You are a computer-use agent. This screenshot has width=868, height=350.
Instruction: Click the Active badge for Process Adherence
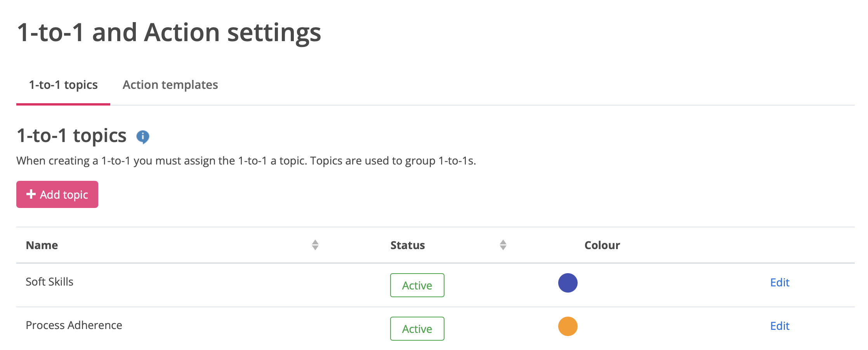(417, 329)
